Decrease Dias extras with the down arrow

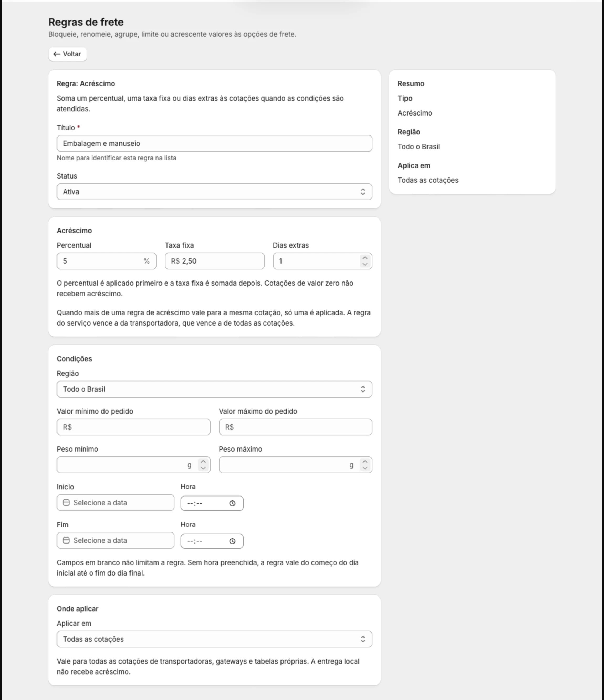pos(365,264)
